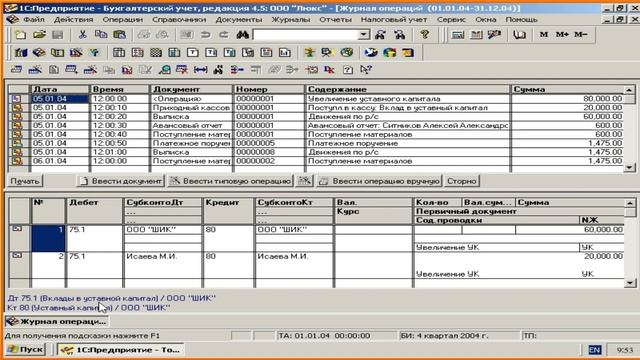The height and width of the screenshot is (360, 640).
Task: Click the Пуск start button
Action: coord(25,349)
